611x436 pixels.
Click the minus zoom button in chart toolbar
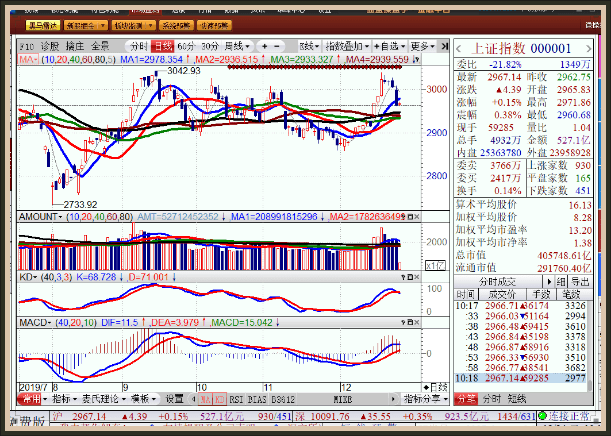pos(277,46)
